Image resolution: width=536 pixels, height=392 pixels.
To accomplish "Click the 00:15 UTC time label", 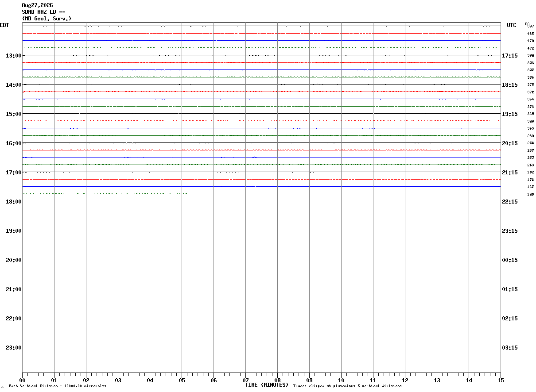I will (x=510, y=260).
